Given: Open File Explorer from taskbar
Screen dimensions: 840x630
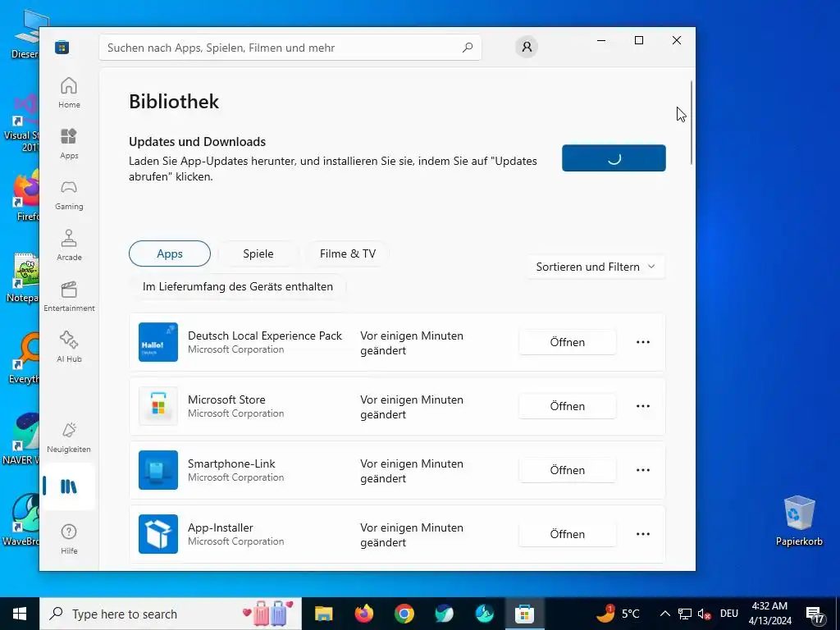Looking at the screenshot, I should click(323, 614).
